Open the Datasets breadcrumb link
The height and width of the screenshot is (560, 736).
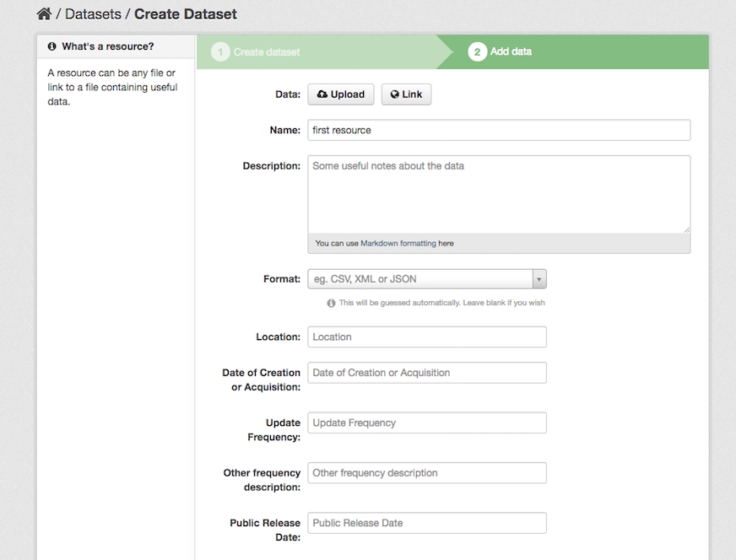94,13
